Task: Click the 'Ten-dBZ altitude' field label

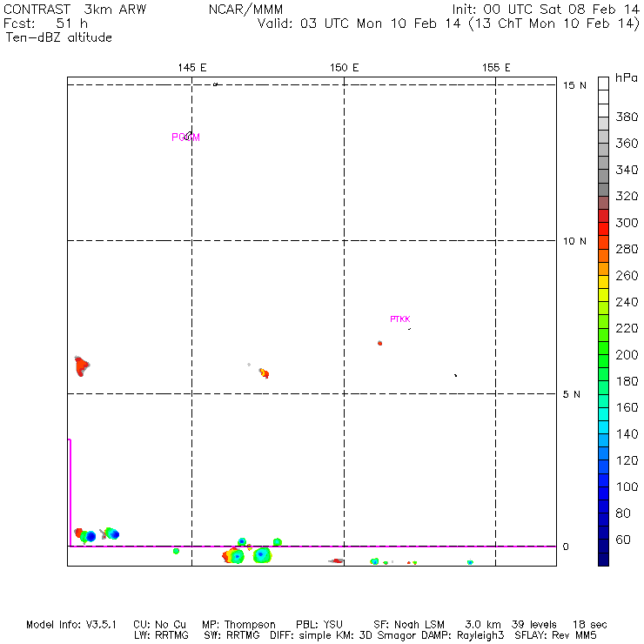Action: click(x=58, y=37)
